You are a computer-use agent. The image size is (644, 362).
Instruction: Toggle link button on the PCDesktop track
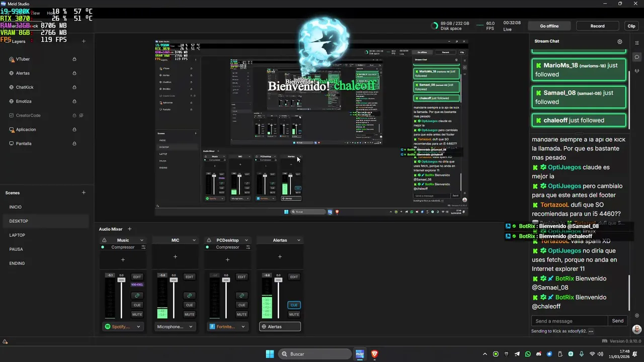click(x=242, y=296)
